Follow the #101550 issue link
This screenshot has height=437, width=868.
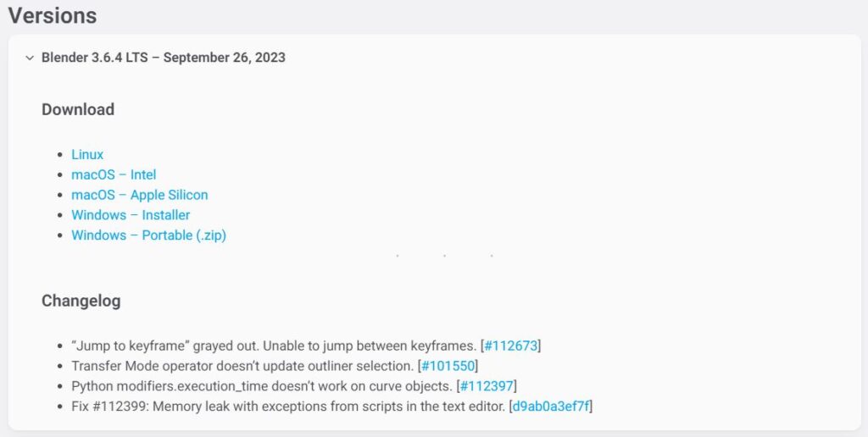[449, 366]
